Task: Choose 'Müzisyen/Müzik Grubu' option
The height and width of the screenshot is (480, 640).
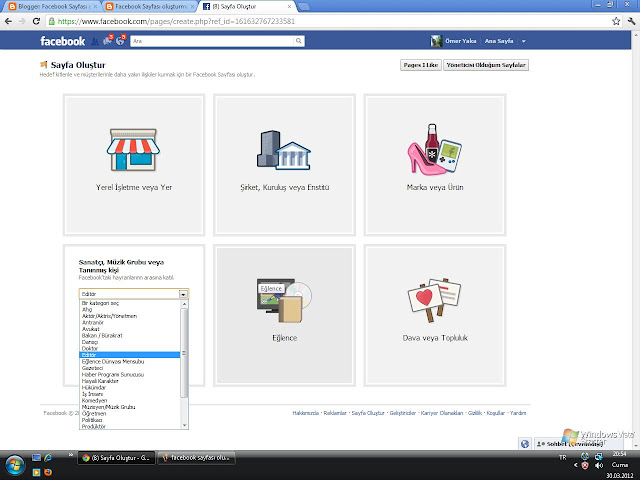Action: (129, 407)
